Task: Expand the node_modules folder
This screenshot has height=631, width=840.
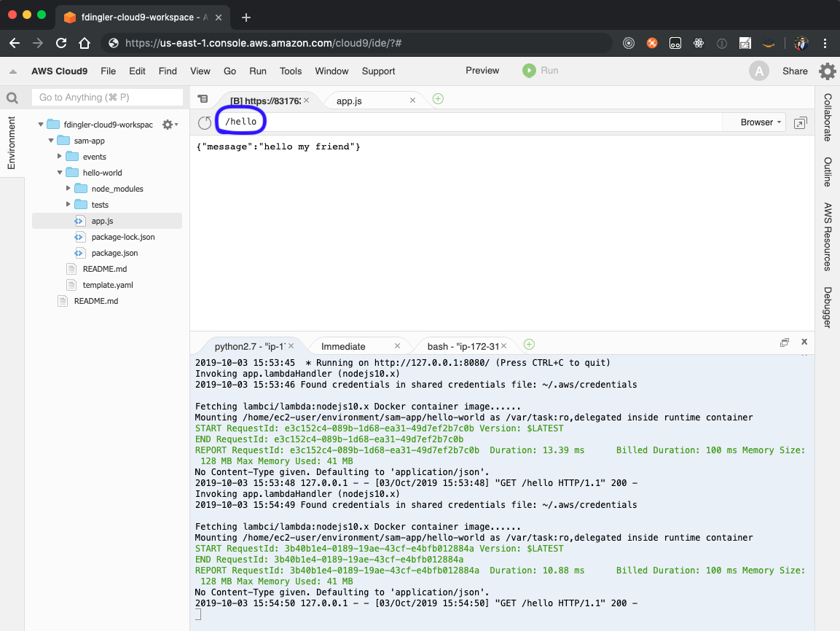Action: [x=68, y=189]
